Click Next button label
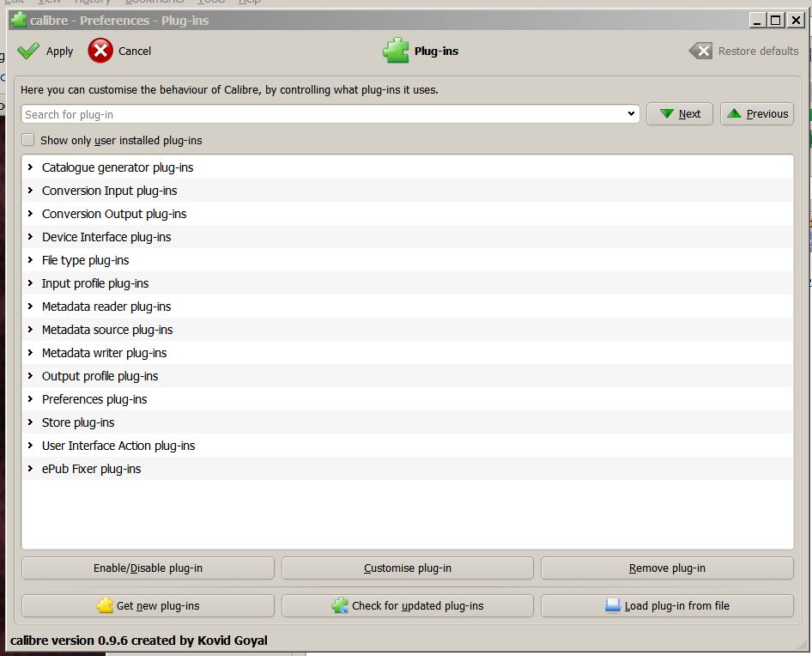Screen dimensions: 812x656 [689, 113]
